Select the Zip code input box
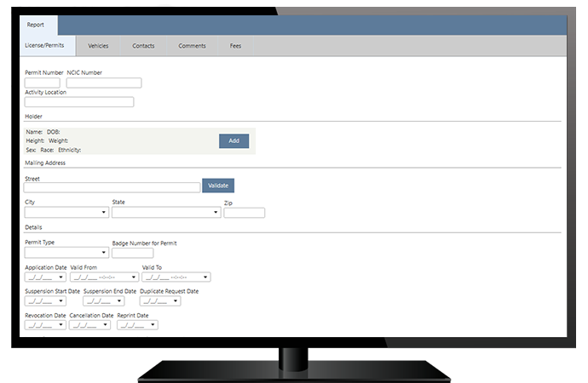Screen dimensions: 588x383 click(x=244, y=213)
